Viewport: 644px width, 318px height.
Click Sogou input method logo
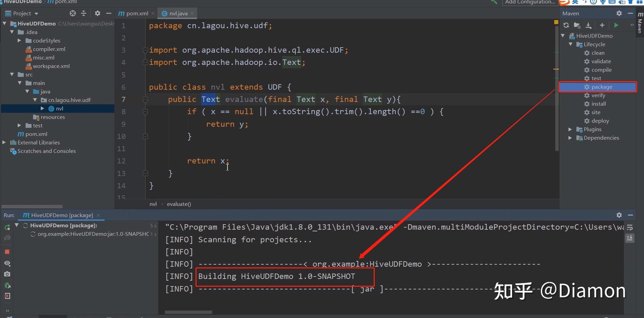coord(564,2)
